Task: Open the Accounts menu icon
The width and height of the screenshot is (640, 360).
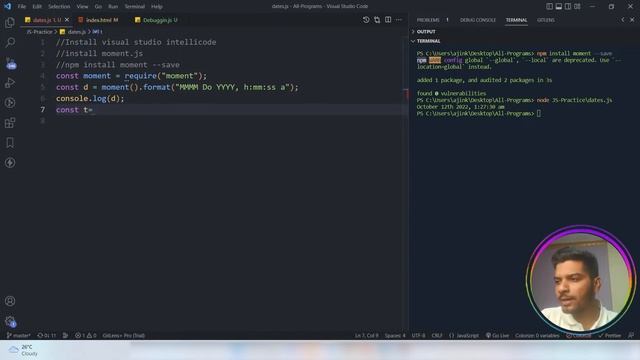Action: [10, 301]
